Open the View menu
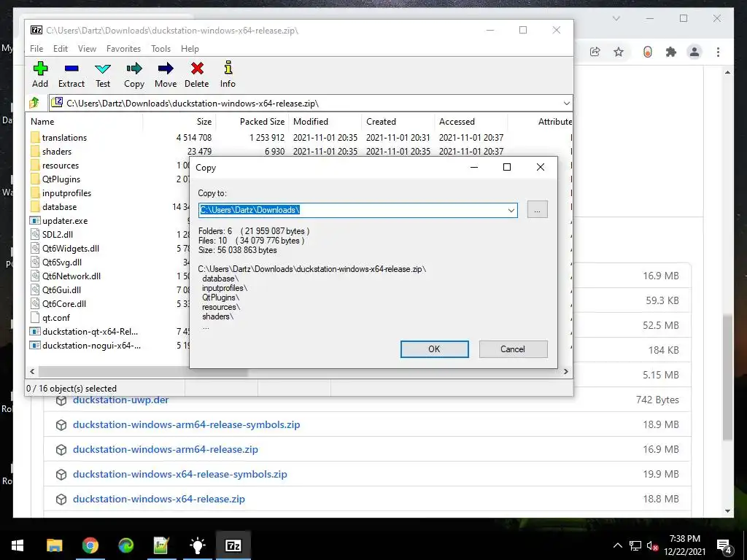 tap(88, 49)
